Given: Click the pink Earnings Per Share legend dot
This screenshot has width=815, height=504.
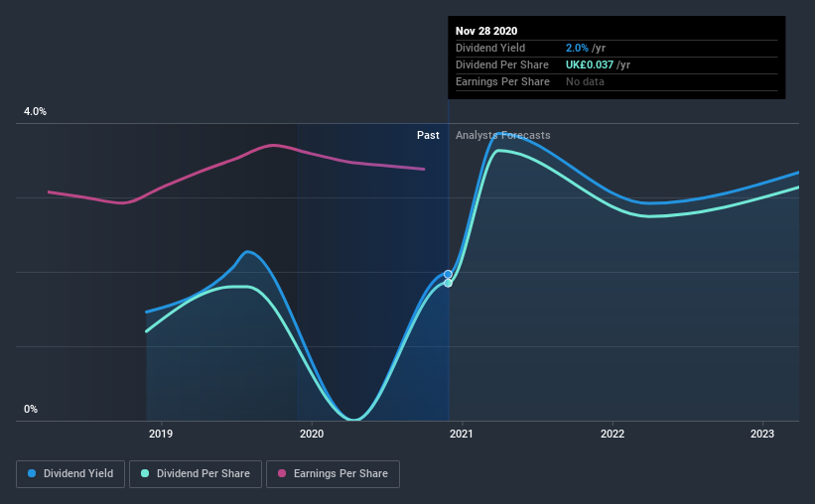Looking at the screenshot, I should click(x=282, y=473).
